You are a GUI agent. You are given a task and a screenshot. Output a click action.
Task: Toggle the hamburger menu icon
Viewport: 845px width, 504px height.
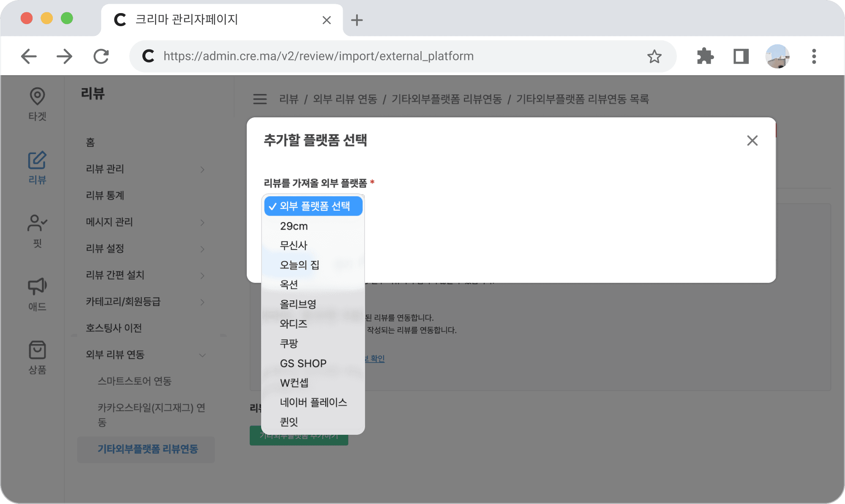(260, 99)
